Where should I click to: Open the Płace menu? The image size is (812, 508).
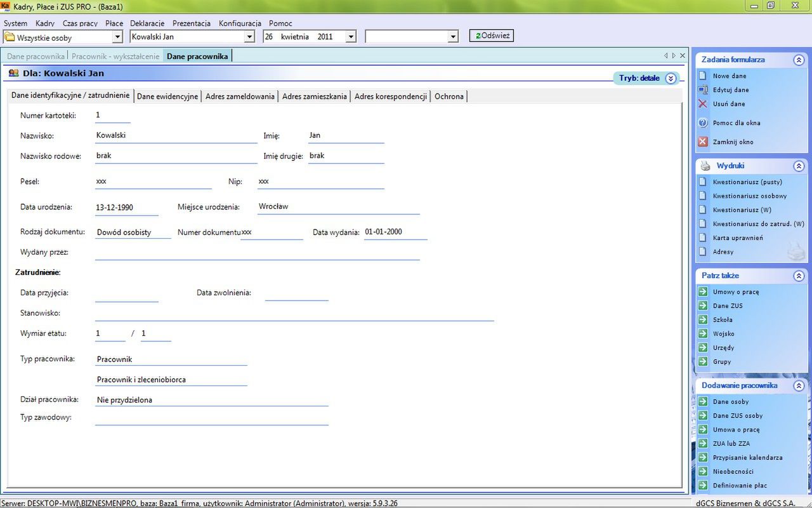click(x=114, y=23)
